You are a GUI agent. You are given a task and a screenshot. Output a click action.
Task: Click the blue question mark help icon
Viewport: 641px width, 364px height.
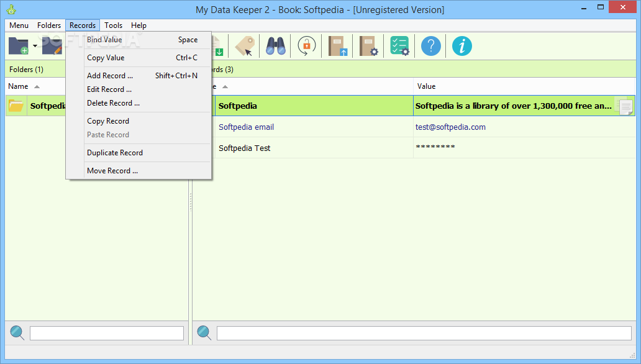(431, 46)
